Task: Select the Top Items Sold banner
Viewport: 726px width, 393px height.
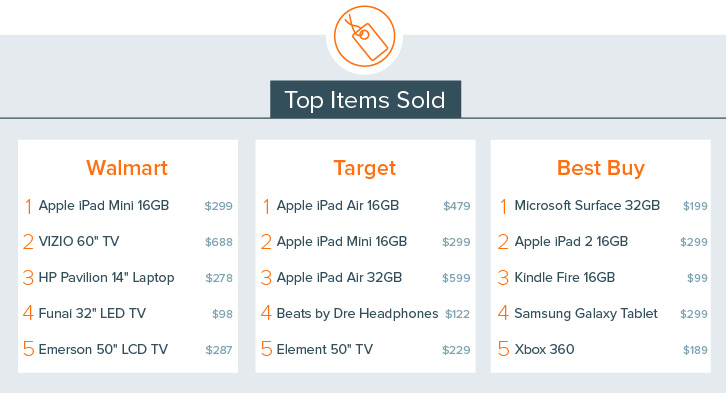Action: (365, 100)
